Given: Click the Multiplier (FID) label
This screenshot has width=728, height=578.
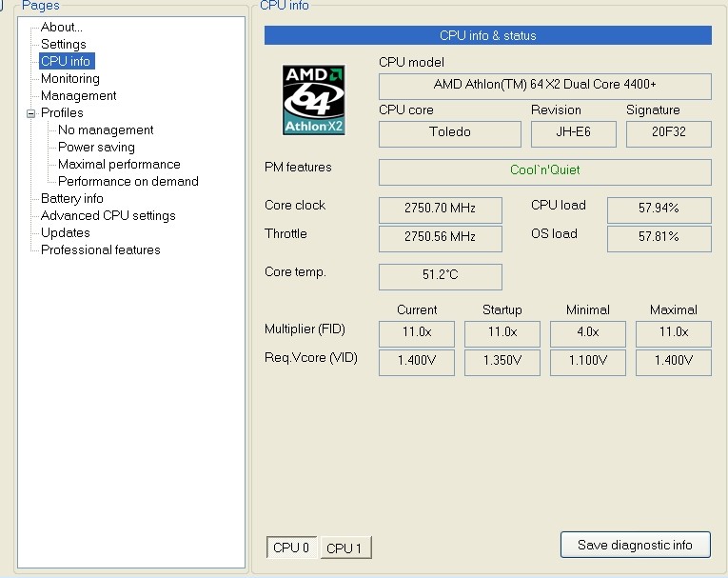Looking at the screenshot, I should tap(305, 329).
